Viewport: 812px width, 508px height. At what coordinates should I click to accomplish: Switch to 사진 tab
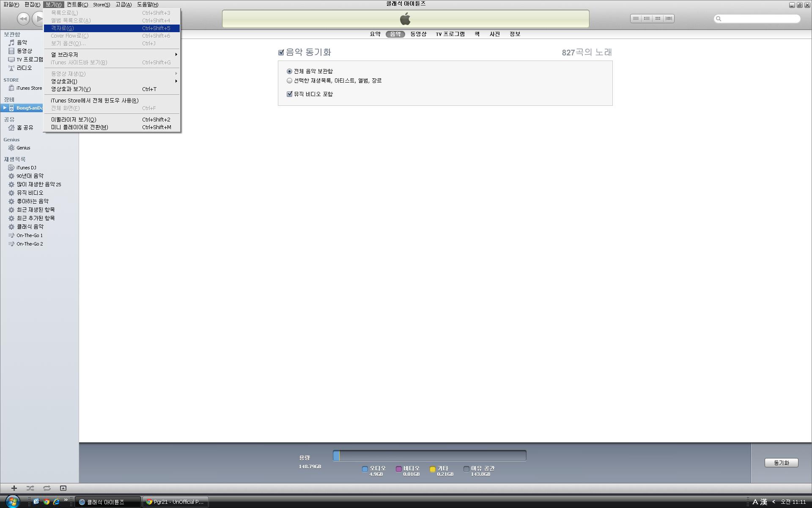495,34
